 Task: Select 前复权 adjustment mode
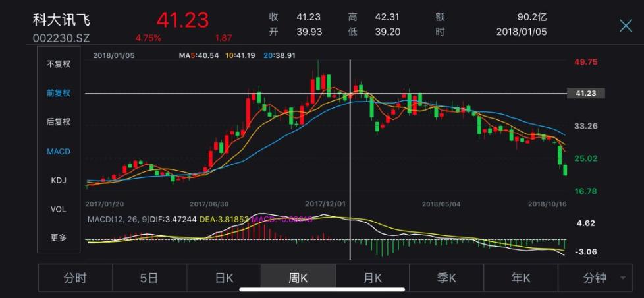coord(58,93)
